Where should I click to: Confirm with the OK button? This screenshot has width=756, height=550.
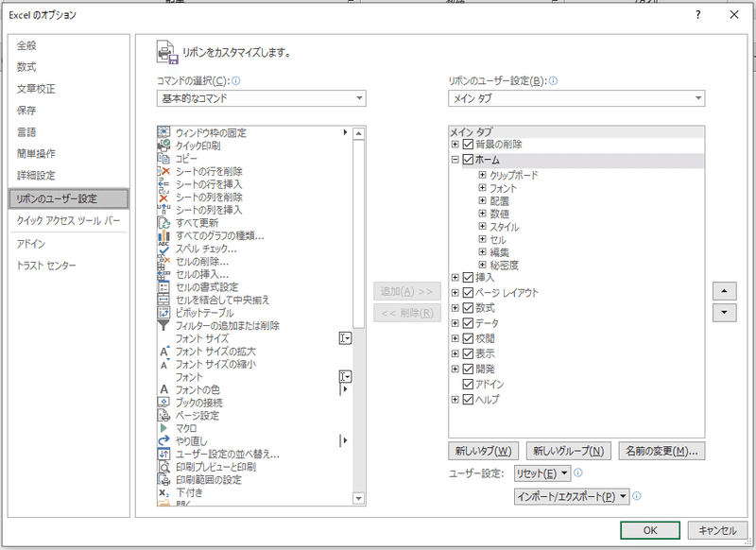coord(650,530)
